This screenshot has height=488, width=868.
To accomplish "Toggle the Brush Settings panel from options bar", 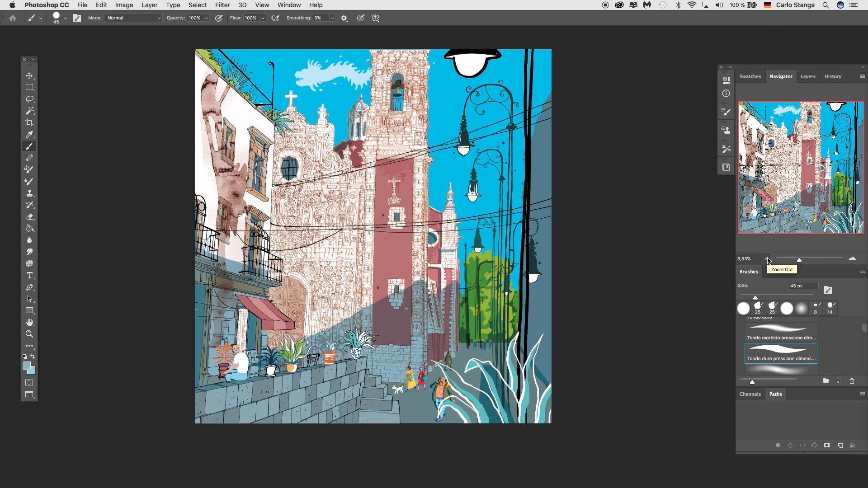I will tap(77, 18).
